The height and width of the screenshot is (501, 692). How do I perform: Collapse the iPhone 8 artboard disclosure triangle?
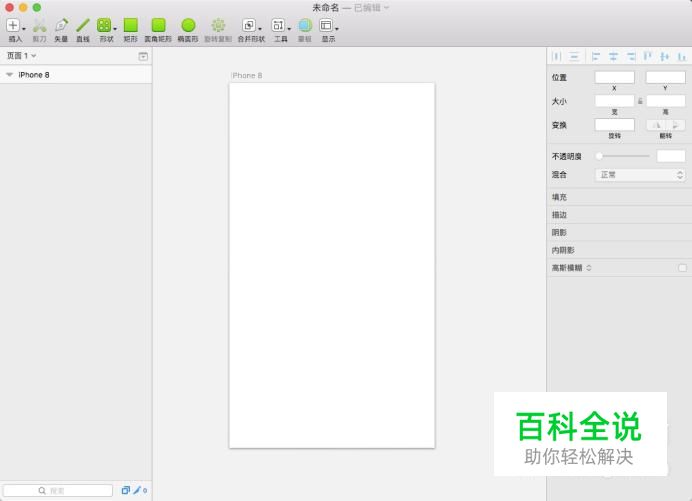[9, 75]
